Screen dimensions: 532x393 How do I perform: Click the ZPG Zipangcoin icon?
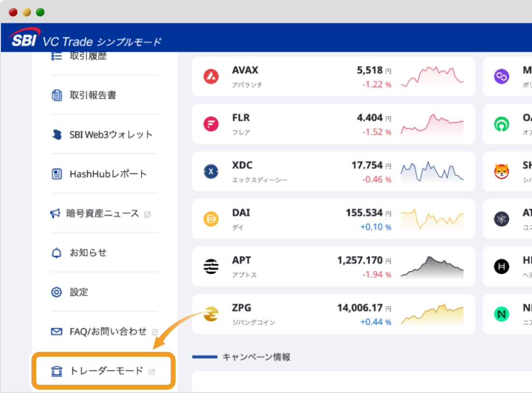click(x=211, y=314)
